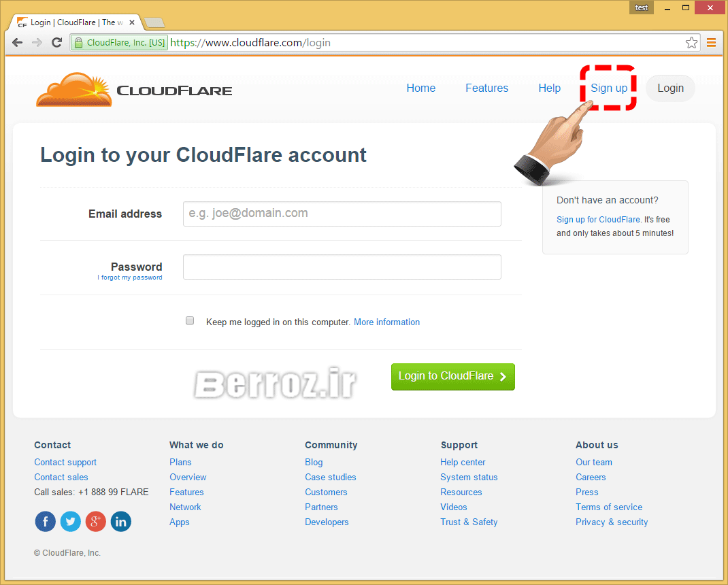Open the System status footer link

tap(469, 478)
